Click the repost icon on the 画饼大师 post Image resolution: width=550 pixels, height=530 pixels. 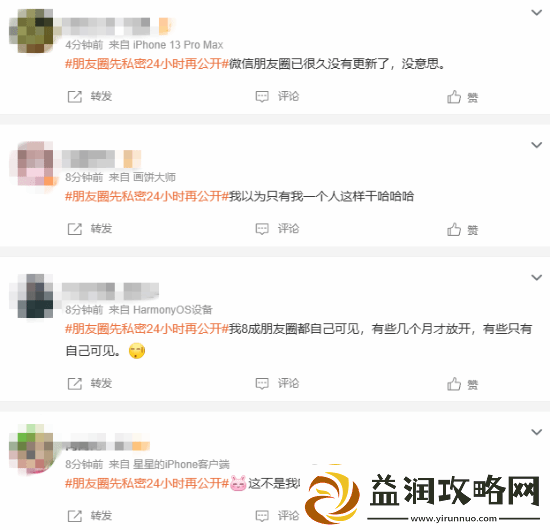[74, 229]
